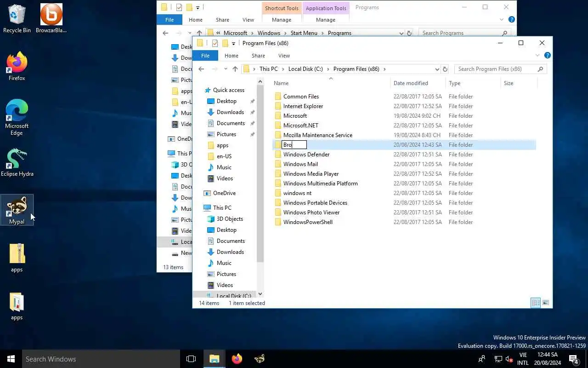Click the Search Windows taskbar box
This screenshot has width=588, height=368.
coord(101,359)
